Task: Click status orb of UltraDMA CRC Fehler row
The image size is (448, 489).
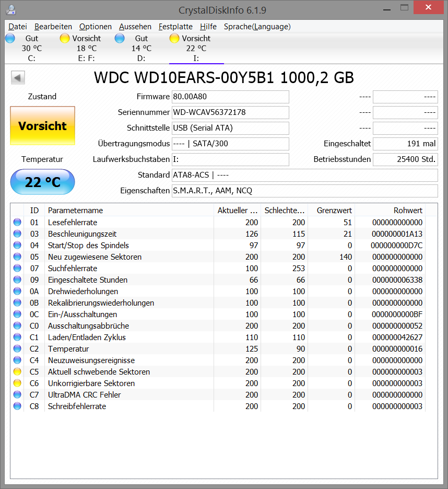Action: 17,395
